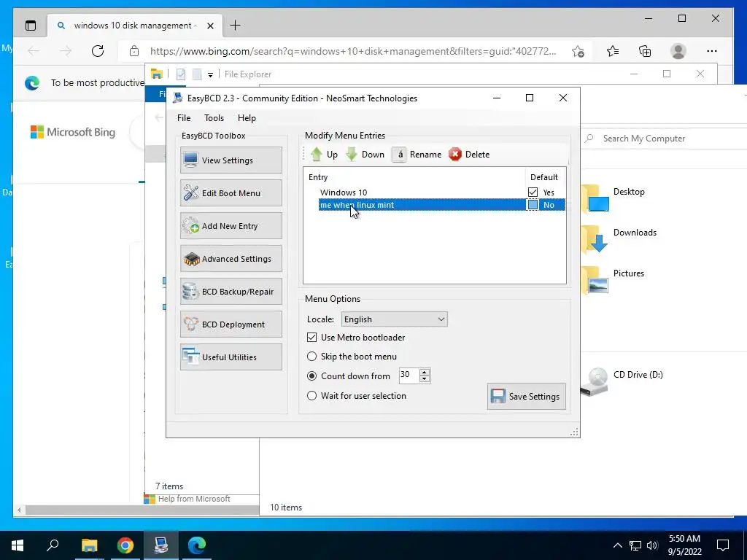The height and width of the screenshot is (560, 747).
Task: Open EasyBCD File menu
Action: [x=184, y=118]
